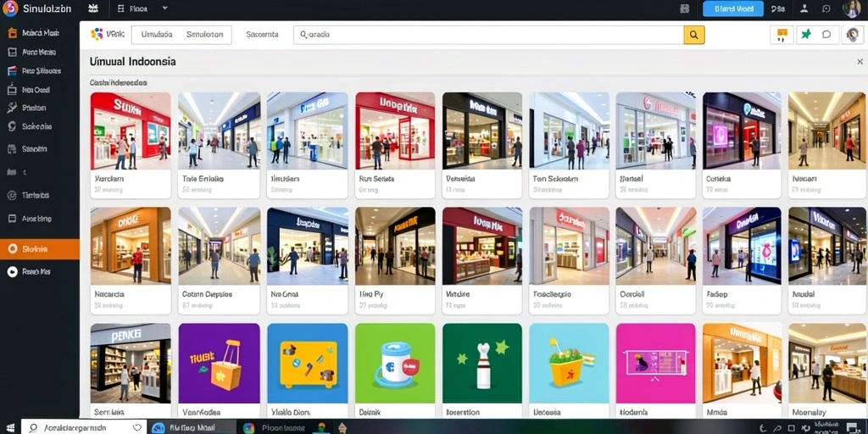The width and height of the screenshot is (868, 434).
Task: Focus the main search input field
Action: 489,35
